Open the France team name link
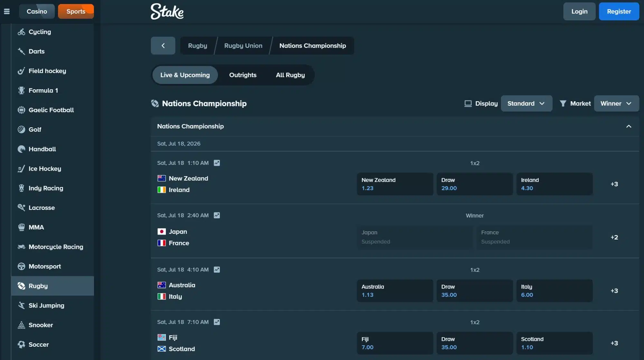 tap(179, 243)
